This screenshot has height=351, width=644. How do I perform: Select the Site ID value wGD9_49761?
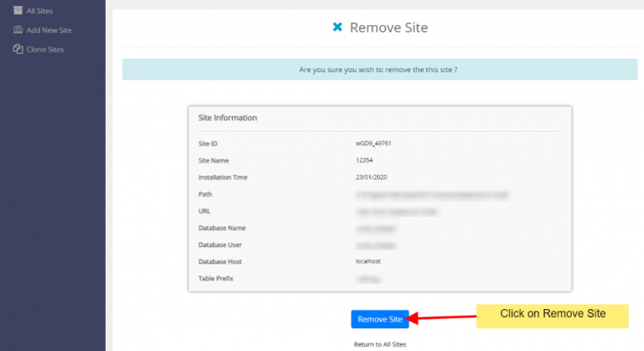click(374, 144)
